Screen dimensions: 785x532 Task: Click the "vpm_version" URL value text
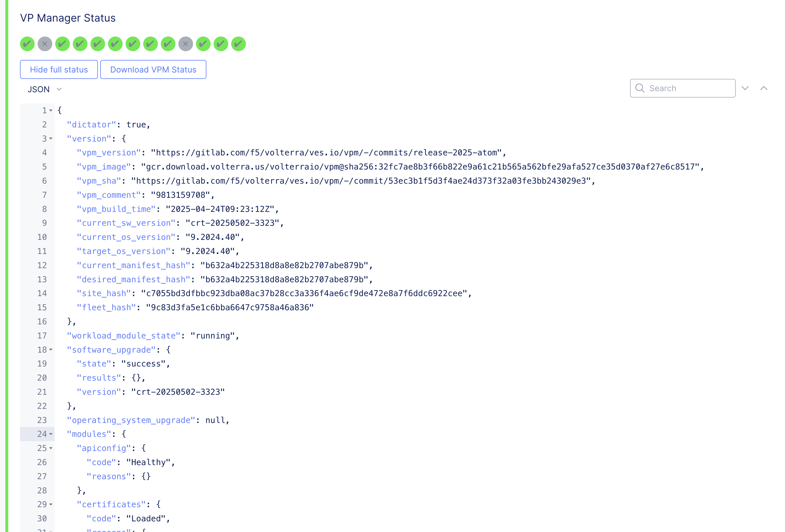point(326,153)
